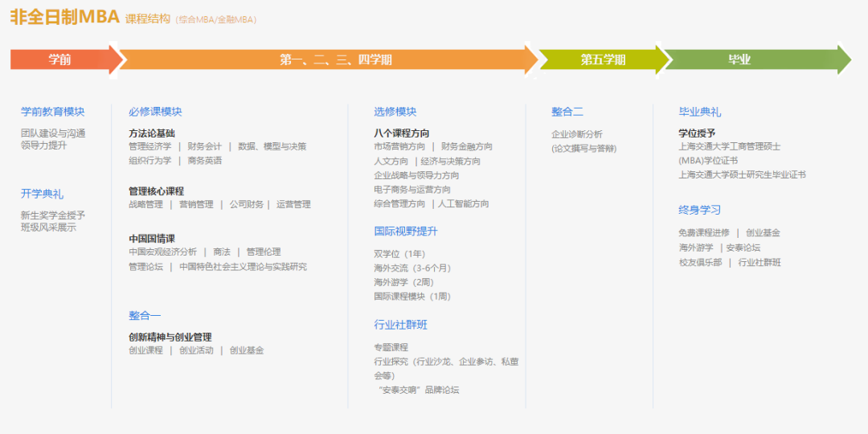Open the 终身学习 heading
The height and width of the screenshot is (434, 868).
699,210
